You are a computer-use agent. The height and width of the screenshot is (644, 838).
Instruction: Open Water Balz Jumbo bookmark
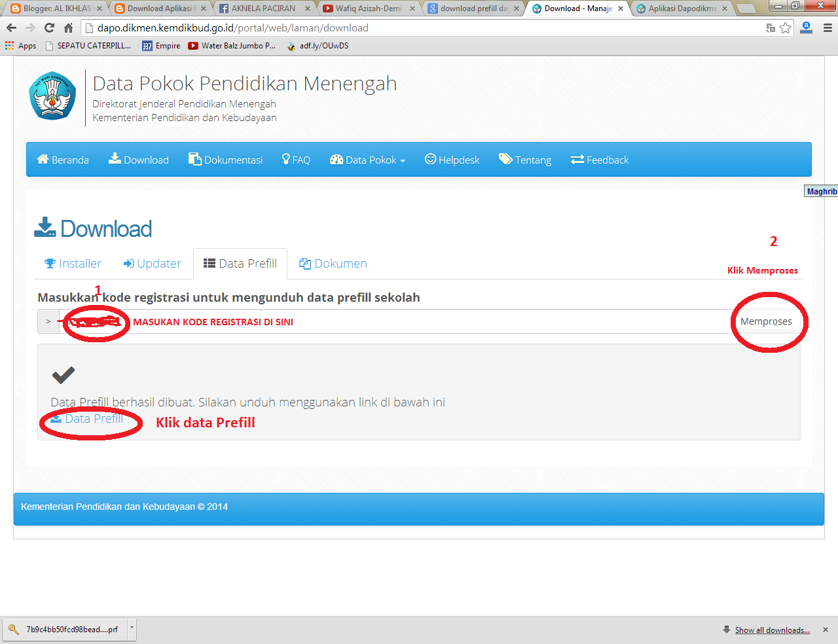pyautogui.click(x=232, y=46)
